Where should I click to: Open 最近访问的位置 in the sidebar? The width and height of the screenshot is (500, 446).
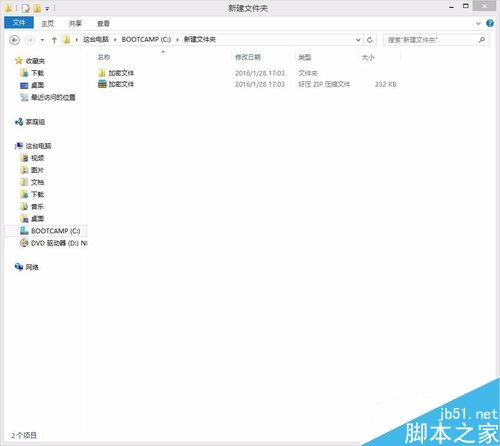[x=53, y=97]
